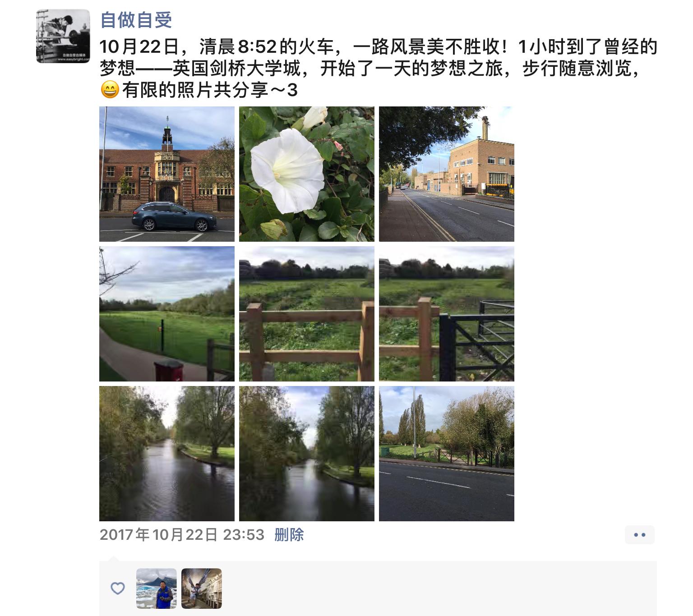Open the wooden fence with black gate photo

pyautogui.click(x=447, y=314)
